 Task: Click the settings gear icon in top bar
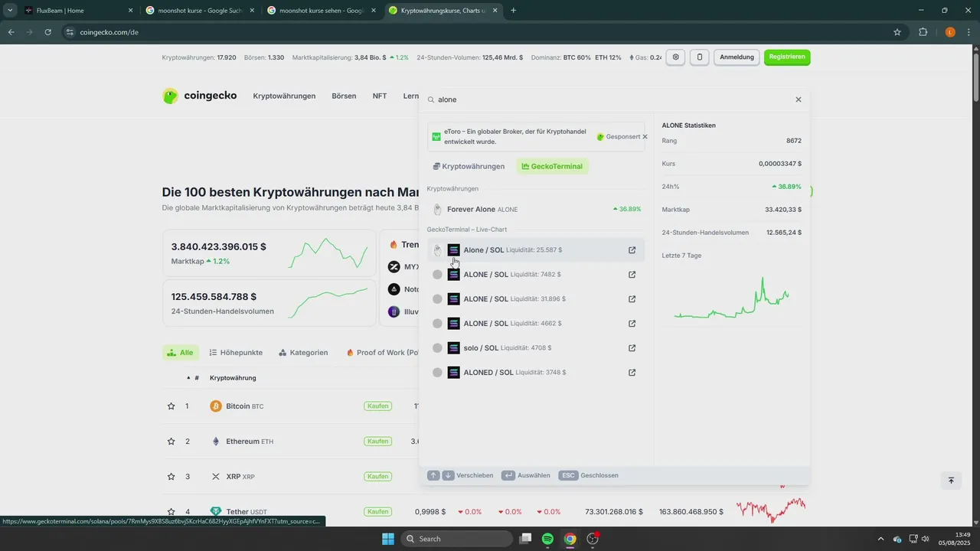click(675, 57)
